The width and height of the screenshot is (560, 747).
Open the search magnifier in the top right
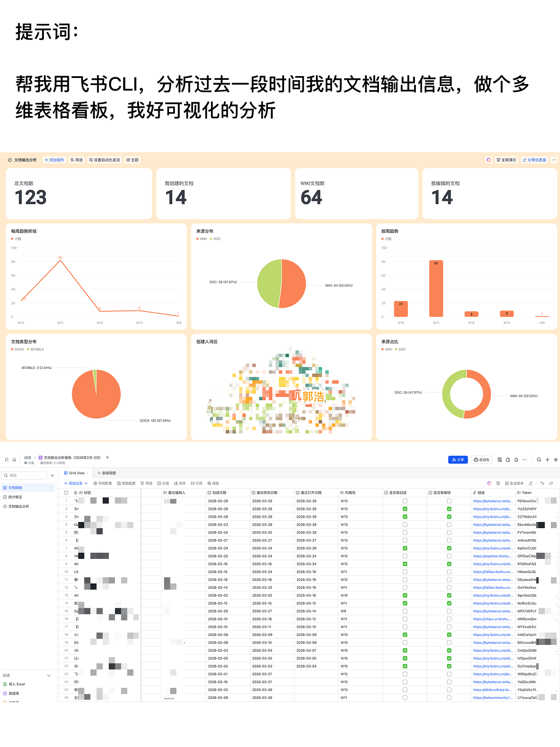coord(539,460)
